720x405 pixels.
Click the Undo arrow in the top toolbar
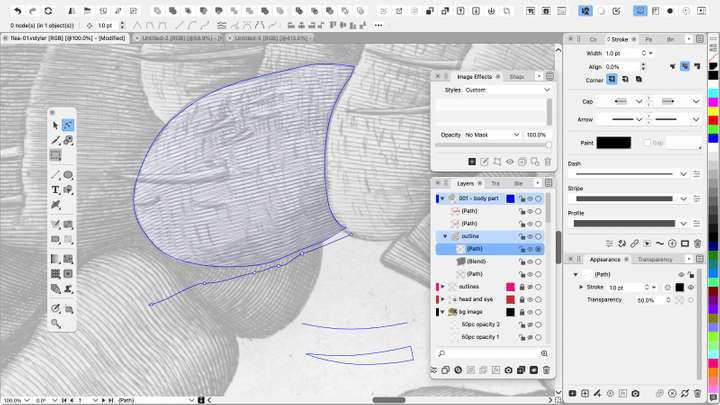(x=17, y=11)
